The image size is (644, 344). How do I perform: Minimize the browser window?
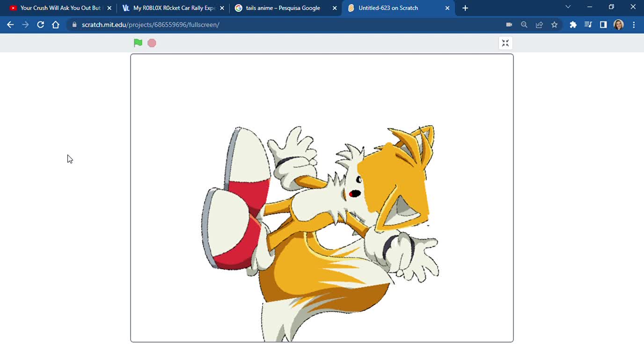(x=590, y=7)
